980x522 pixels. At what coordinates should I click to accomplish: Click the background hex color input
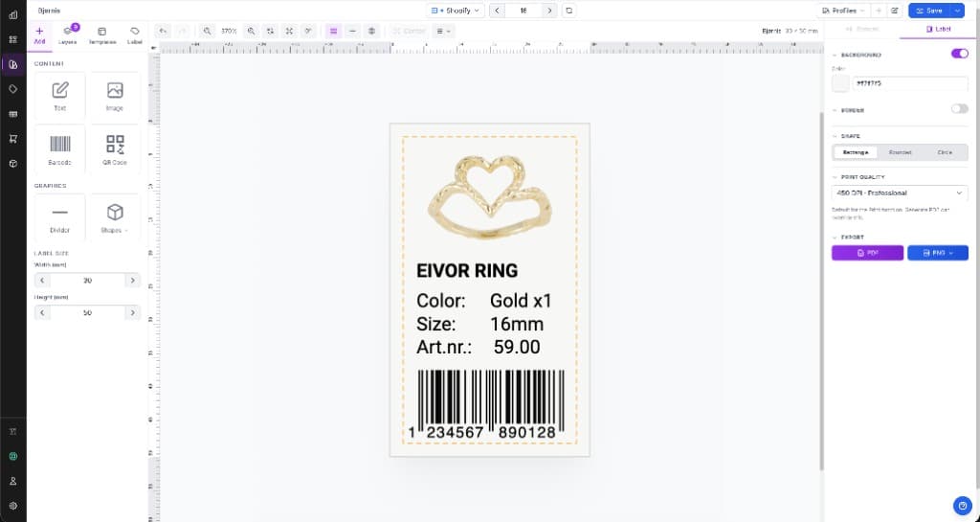point(910,83)
